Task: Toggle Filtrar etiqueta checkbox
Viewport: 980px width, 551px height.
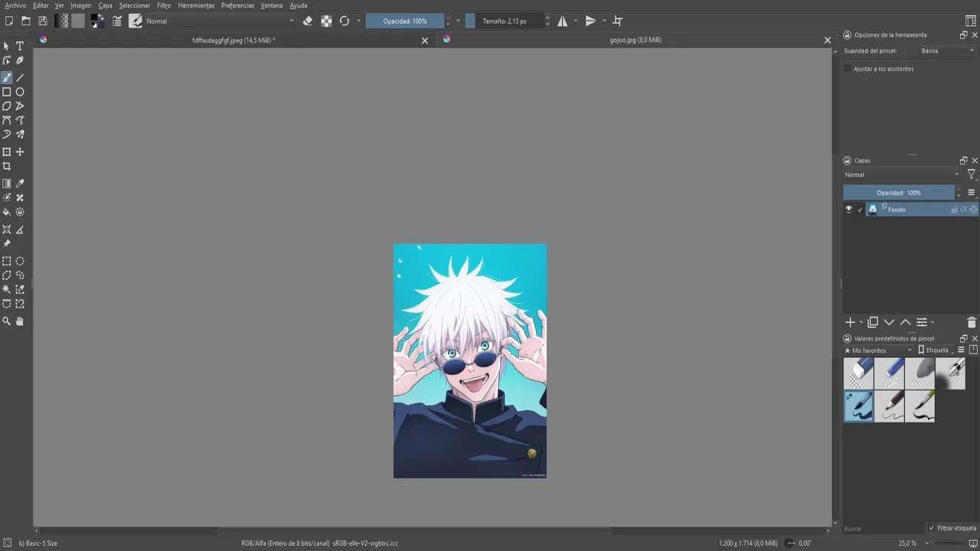Action: click(931, 528)
